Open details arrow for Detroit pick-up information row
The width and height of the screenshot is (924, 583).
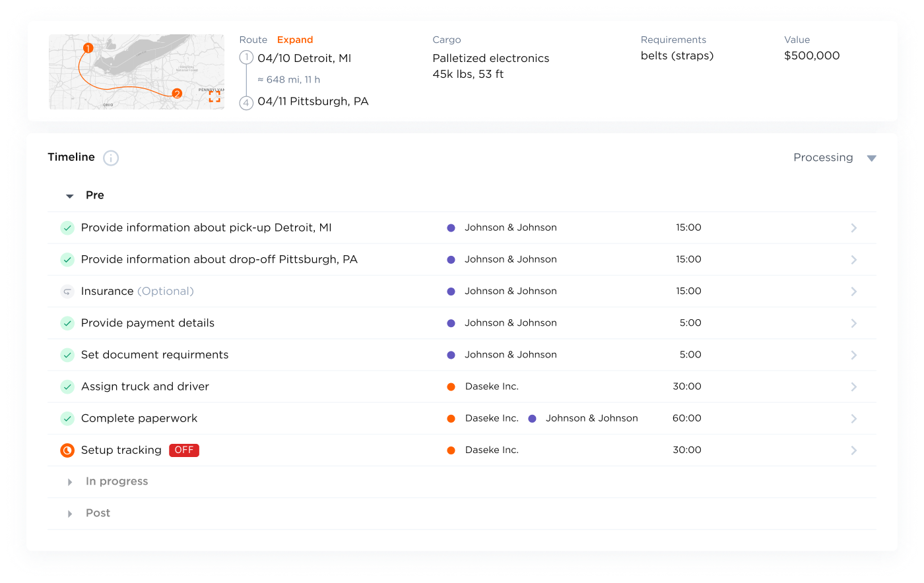point(853,228)
